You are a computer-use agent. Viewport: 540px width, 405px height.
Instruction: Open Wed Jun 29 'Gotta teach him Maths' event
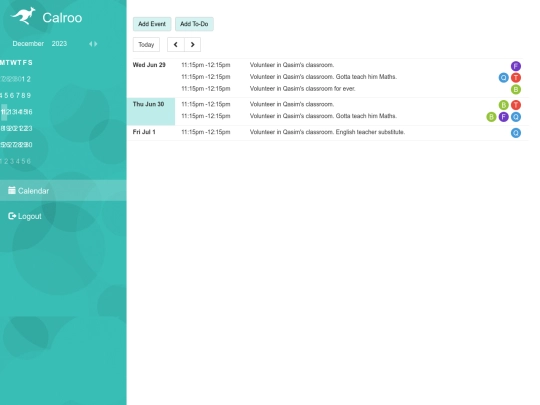coord(323,76)
